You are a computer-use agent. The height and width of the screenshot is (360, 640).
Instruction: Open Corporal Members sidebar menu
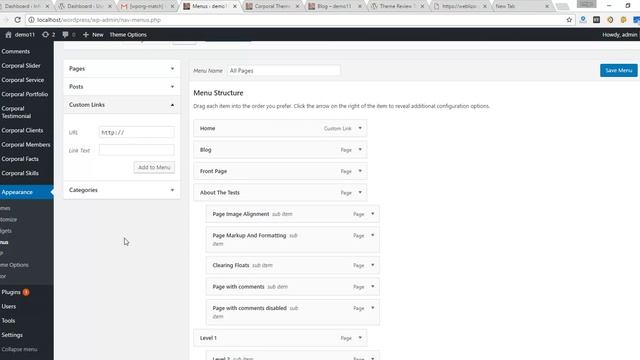tap(27, 144)
